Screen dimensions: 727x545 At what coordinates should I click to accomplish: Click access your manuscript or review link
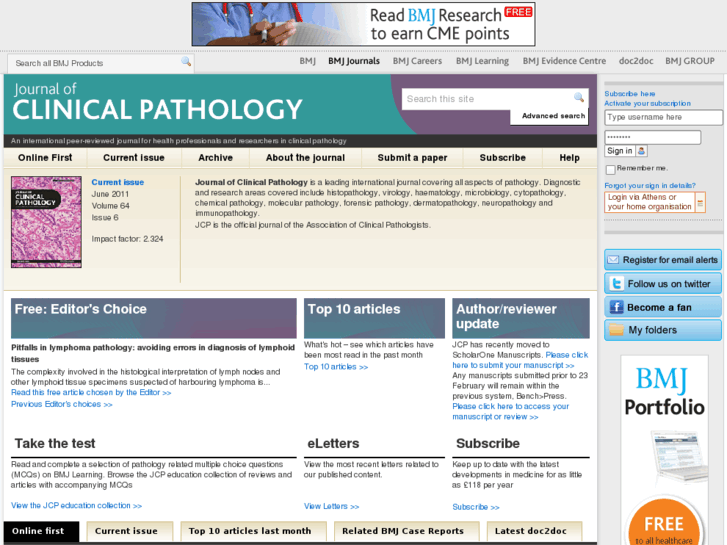click(x=510, y=412)
